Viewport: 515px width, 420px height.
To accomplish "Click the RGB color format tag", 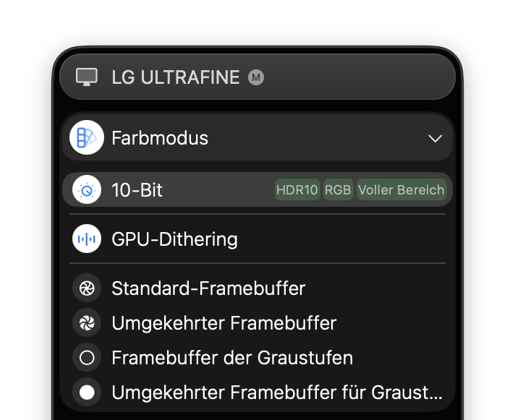I will click(338, 190).
